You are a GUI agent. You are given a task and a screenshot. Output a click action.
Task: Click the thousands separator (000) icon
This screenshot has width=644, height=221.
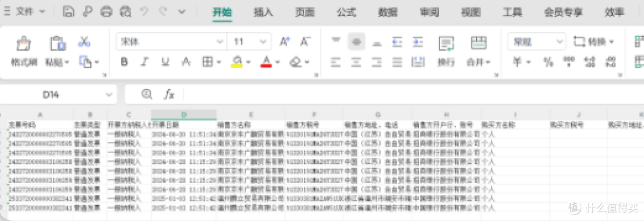[x=569, y=62]
